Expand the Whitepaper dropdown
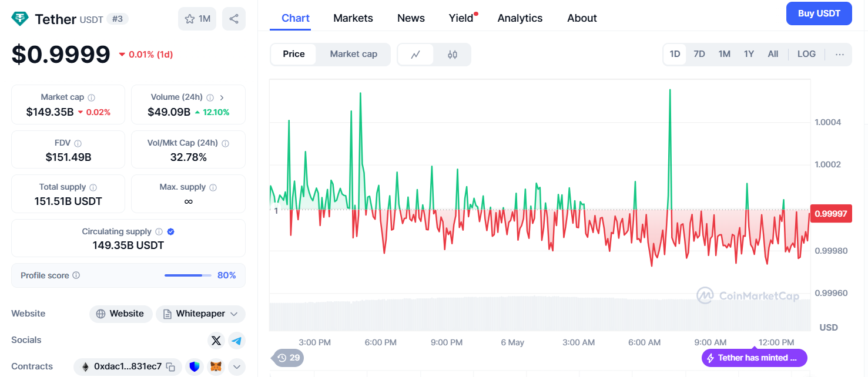This screenshot has height=377, width=868. 200,314
